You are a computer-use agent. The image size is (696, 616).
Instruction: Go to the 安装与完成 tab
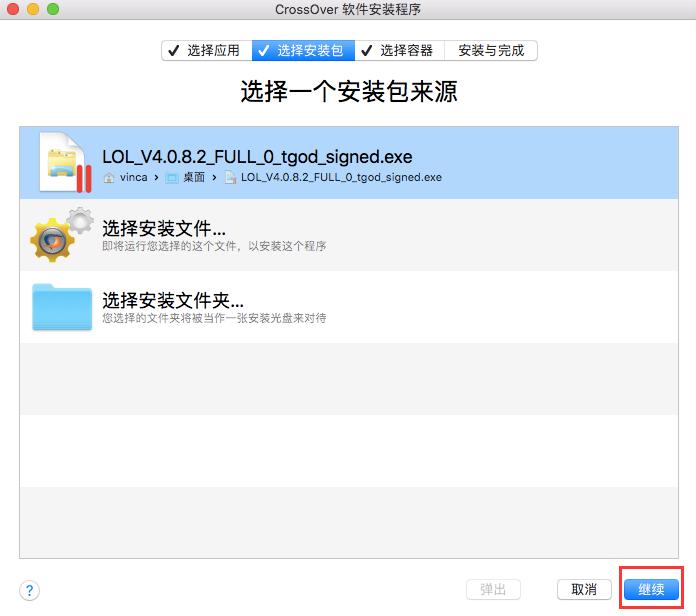tap(491, 50)
